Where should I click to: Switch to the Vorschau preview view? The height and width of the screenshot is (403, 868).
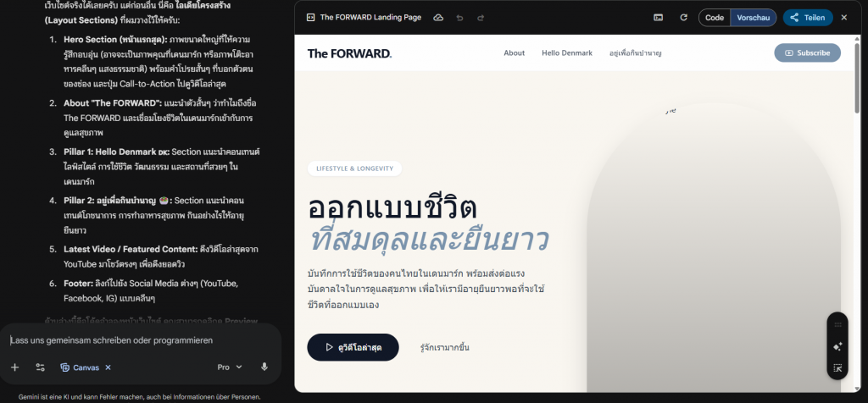pos(754,18)
